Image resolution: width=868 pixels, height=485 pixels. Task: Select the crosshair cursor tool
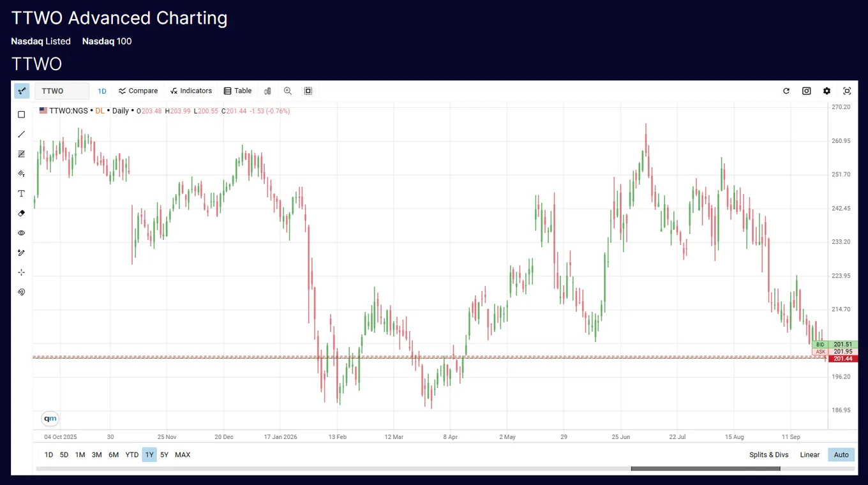[x=22, y=272]
